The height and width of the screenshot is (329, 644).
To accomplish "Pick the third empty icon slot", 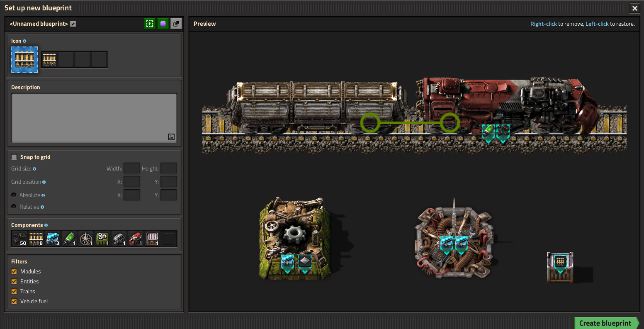I will tap(83, 60).
